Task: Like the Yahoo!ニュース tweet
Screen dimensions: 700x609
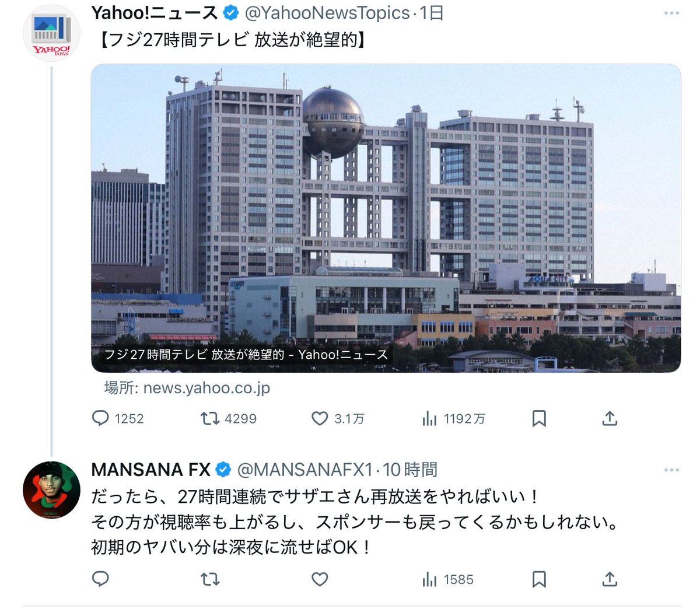Action: (338, 418)
